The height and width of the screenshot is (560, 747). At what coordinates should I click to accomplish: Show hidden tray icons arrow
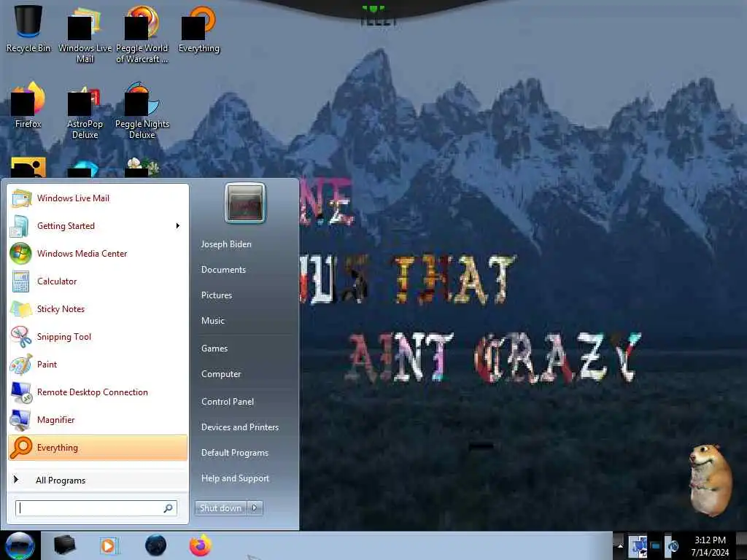click(x=620, y=546)
